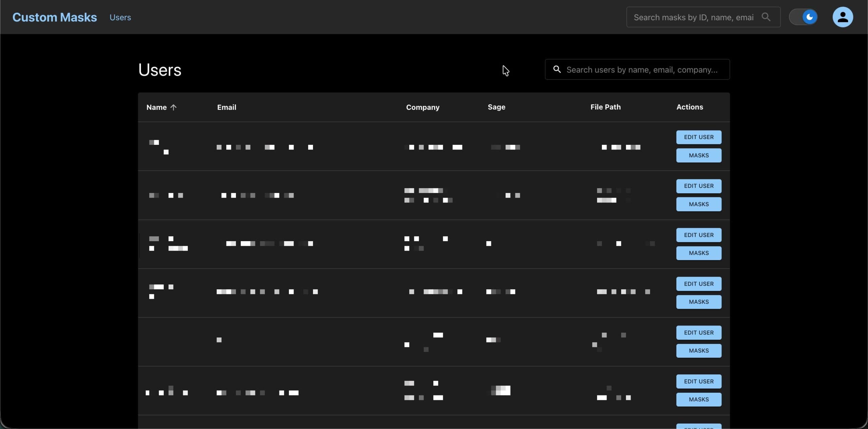Sort by the File Path column header
This screenshot has width=868, height=429.
605,107
